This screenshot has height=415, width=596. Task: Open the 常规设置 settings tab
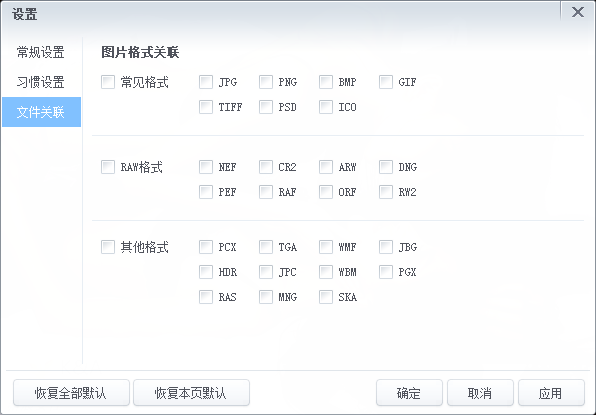(41, 52)
